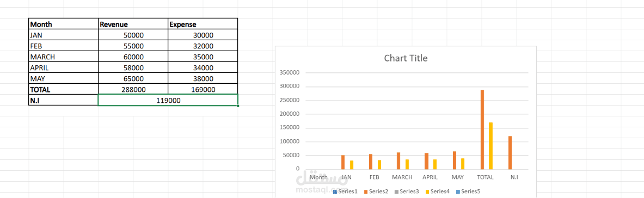Click the MARCH cell in the table

click(x=63, y=57)
